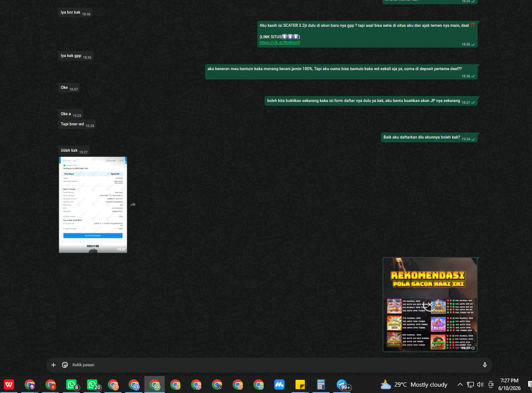Select the 'Oke' message at 18.57
This screenshot has width=532, height=393.
[x=69, y=88]
